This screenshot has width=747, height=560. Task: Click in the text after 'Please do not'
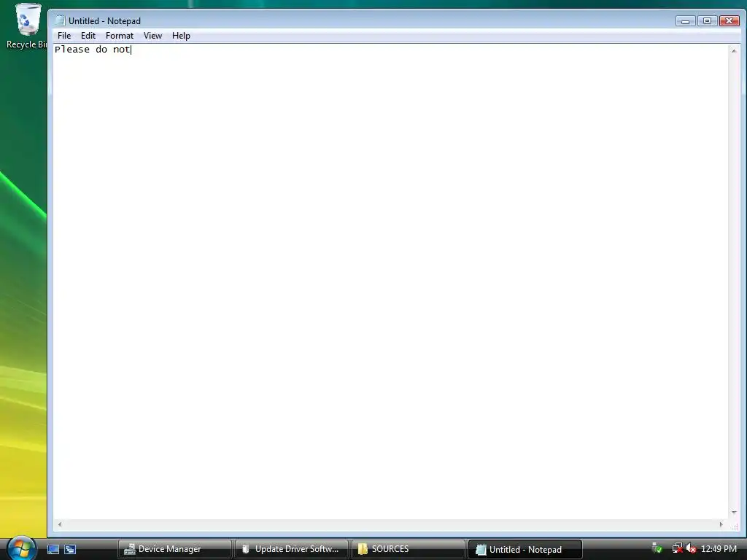coord(131,50)
